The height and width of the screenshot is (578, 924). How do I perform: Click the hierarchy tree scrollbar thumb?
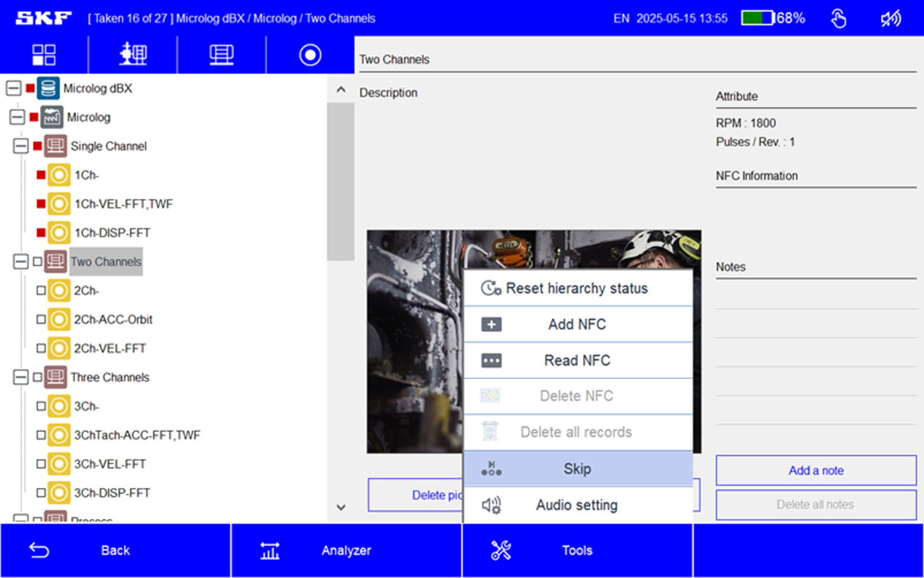(x=340, y=182)
